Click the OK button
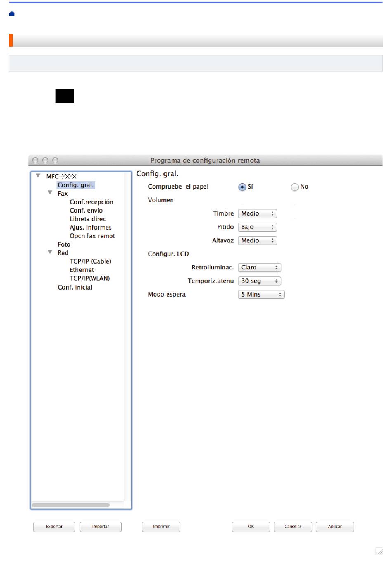 (251, 527)
